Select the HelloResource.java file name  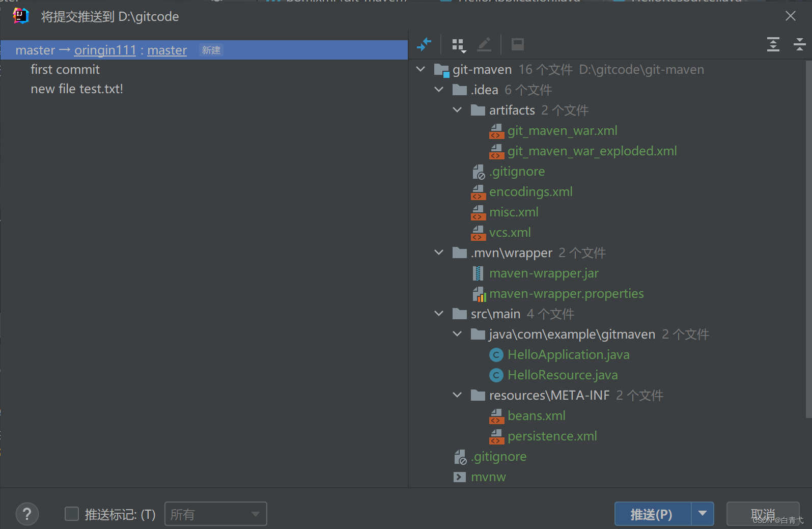pos(563,375)
